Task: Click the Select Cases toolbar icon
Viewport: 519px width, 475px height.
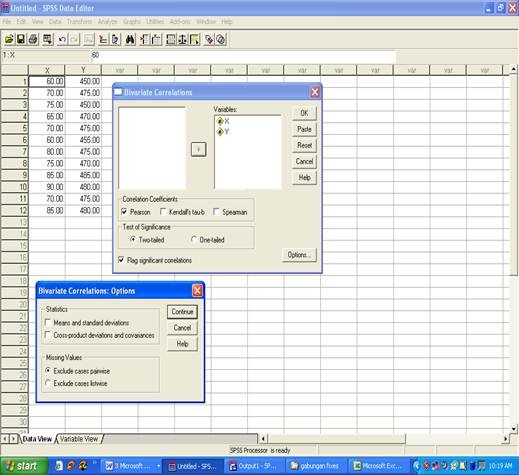Action: 194,39
